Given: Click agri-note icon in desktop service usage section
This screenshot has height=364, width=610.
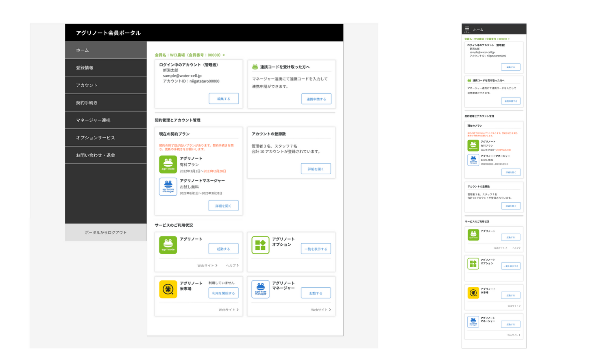Looking at the screenshot, I should click(x=168, y=245).
